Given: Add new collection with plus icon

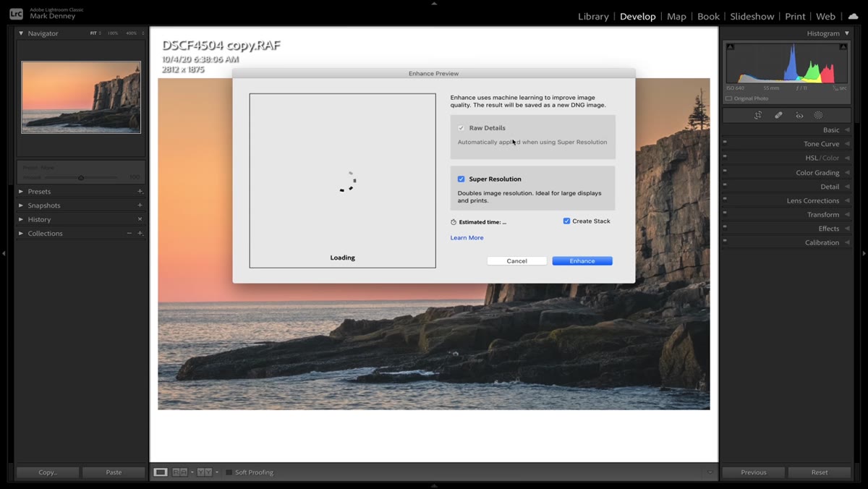Looking at the screenshot, I should 140,233.
